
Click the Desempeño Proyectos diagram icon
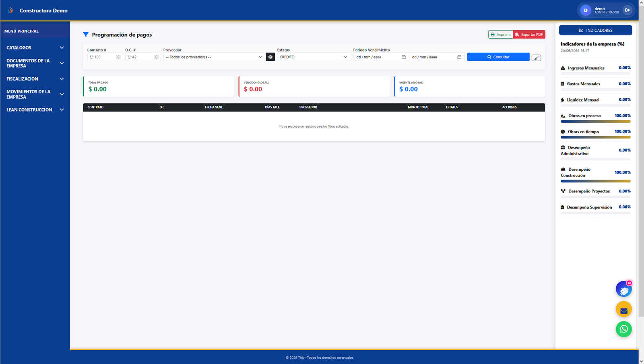point(563,191)
